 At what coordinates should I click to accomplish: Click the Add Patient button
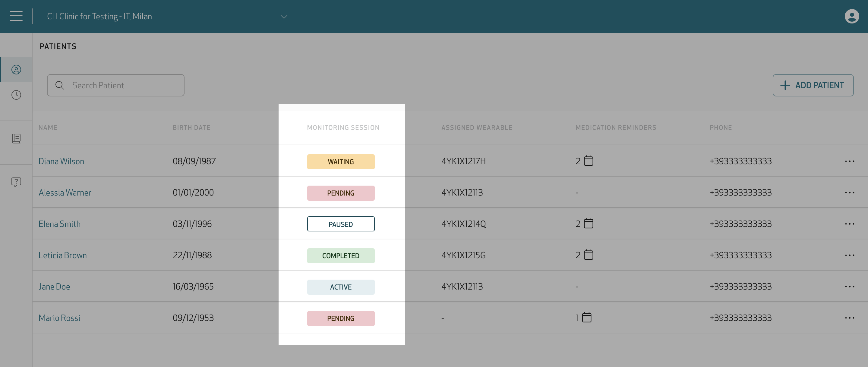click(813, 85)
